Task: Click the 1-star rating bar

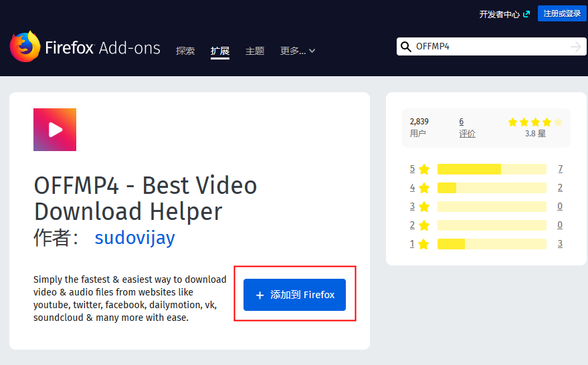Action: click(x=492, y=244)
